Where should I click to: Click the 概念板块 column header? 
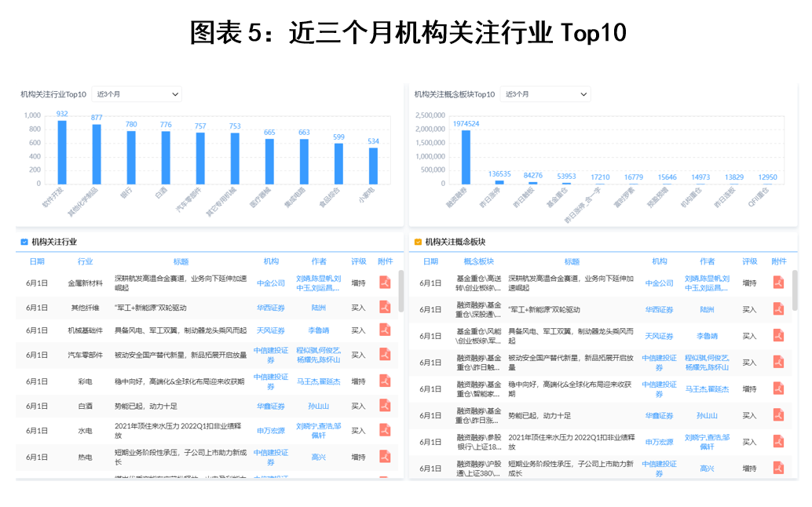pos(478,261)
